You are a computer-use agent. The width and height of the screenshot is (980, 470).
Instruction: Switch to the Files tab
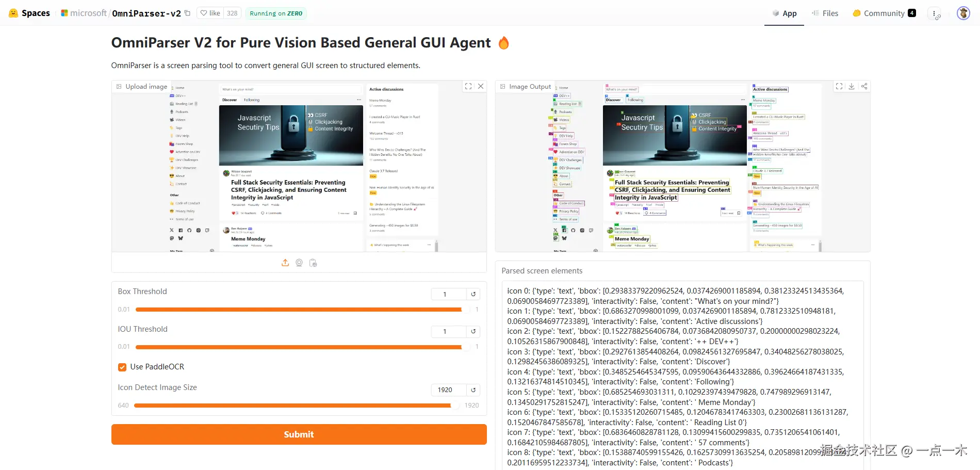point(825,13)
